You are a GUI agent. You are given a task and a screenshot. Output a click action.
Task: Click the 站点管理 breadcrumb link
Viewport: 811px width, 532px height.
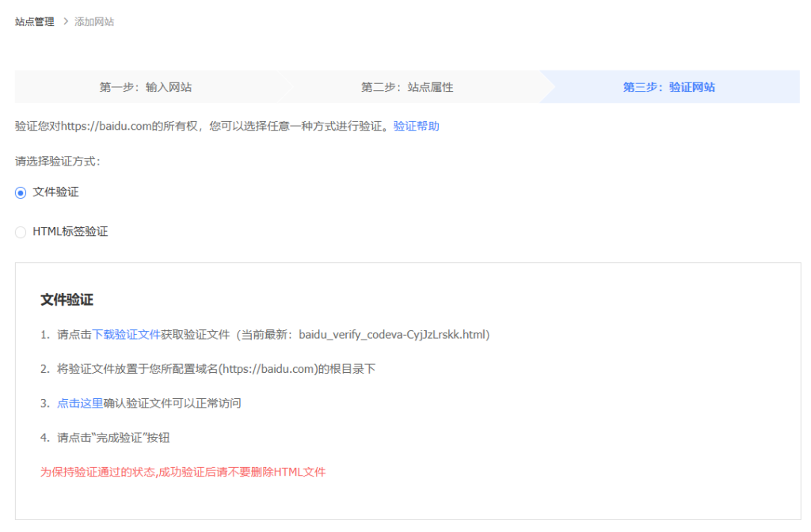34,22
